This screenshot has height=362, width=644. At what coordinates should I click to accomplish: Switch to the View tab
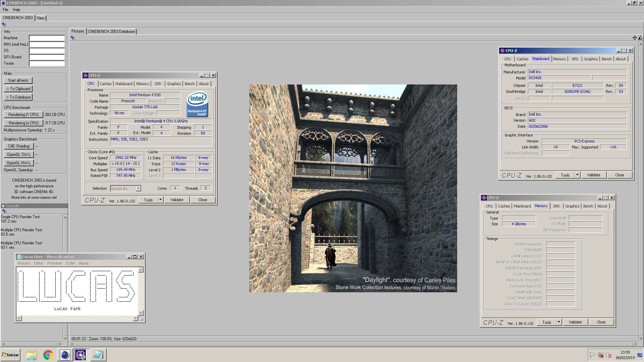click(x=41, y=18)
